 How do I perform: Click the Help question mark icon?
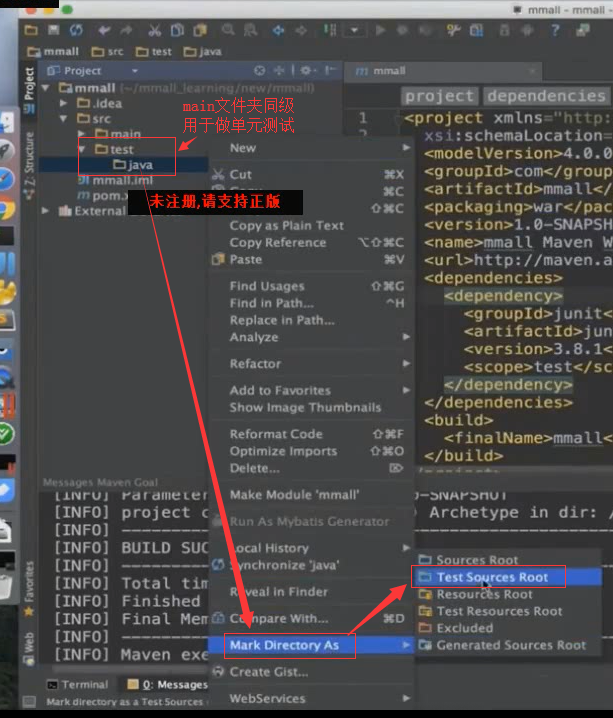pos(555,31)
